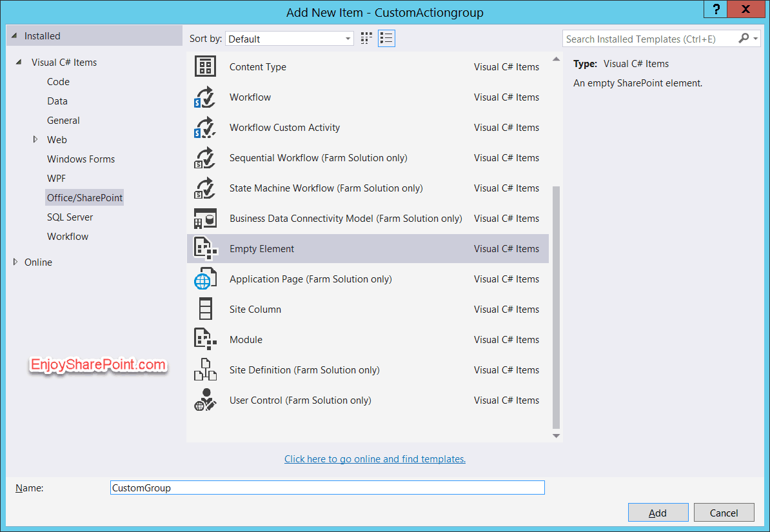Choose the Application Page globe icon
Image resolution: width=770 pixels, height=532 pixels.
pos(205,279)
